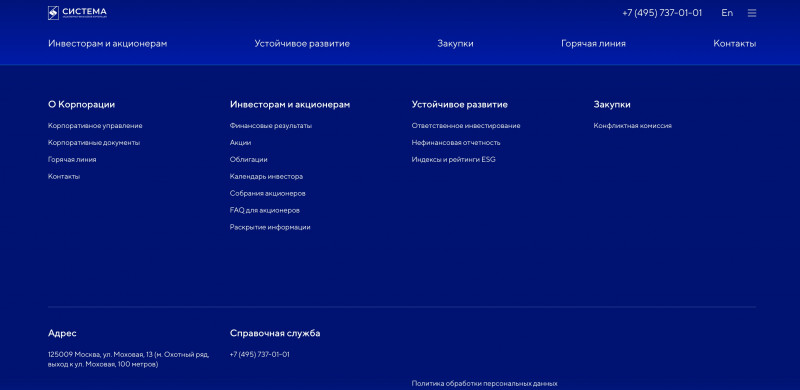Open Контакты in top navigation

[x=735, y=43]
